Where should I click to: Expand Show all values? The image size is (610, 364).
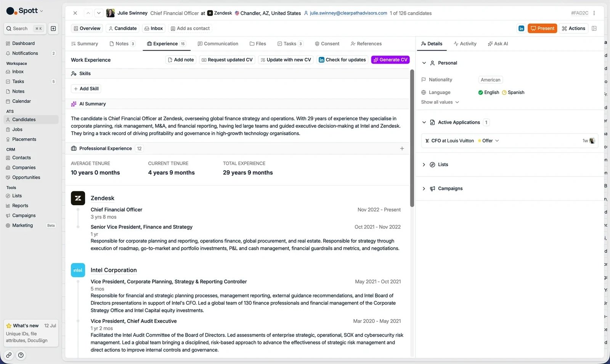tap(440, 102)
